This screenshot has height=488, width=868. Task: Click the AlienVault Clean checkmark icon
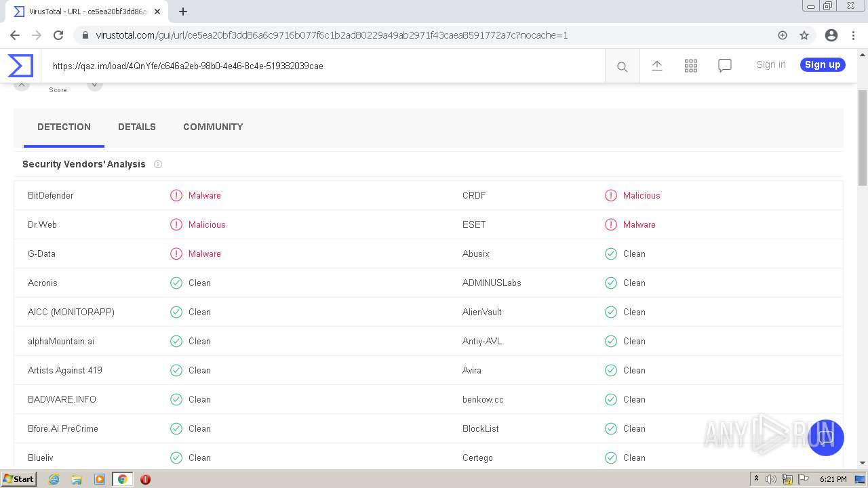pos(611,312)
